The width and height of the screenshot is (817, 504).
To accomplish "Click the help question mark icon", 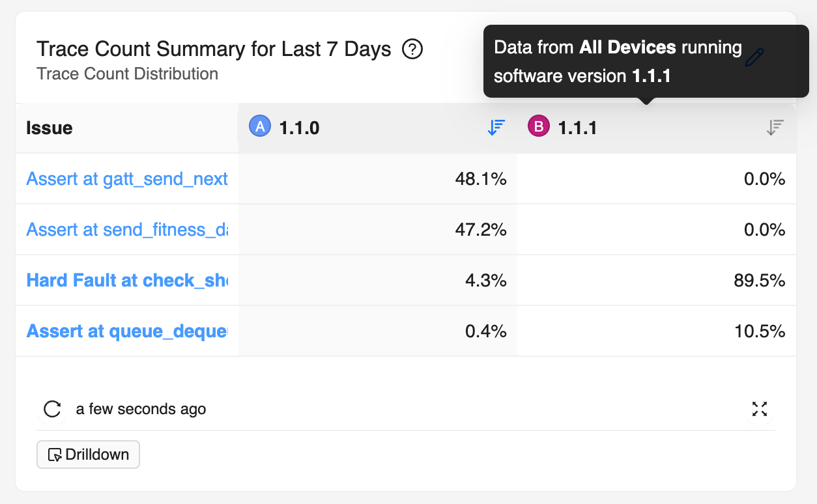I will click(x=412, y=49).
